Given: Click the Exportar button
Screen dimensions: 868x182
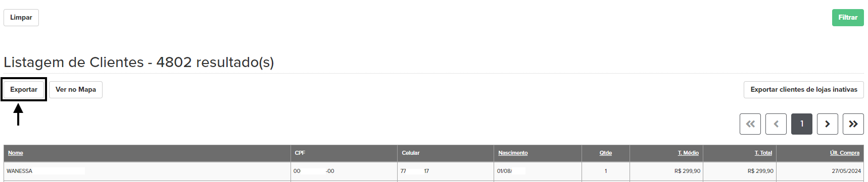Looking at the screenshot, I should (24, 89).
